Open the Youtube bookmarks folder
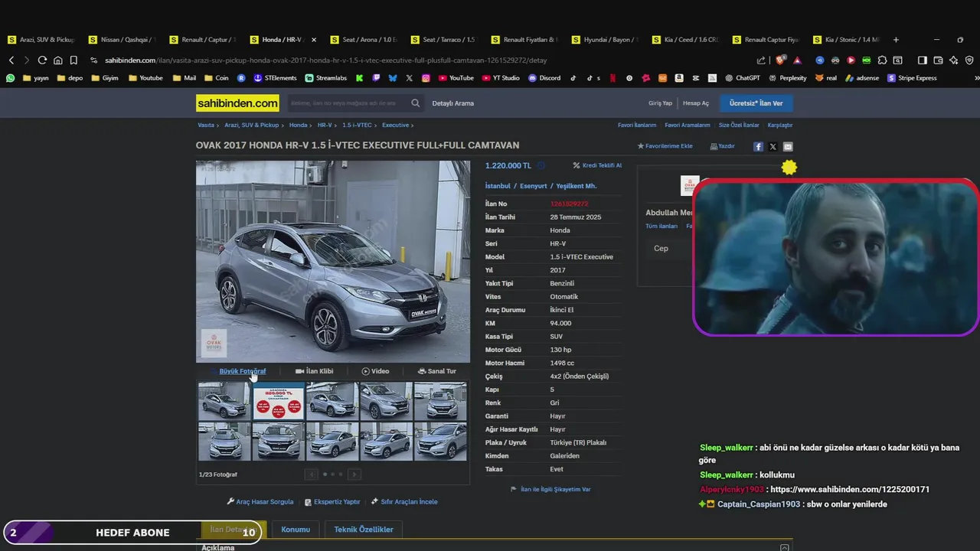The width and height of the screenshot is (980, 551). 145,78
